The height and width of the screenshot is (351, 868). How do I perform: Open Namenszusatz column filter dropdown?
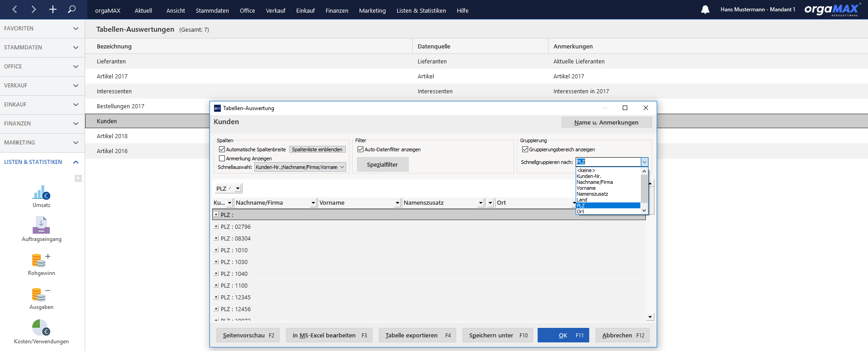click(x=481, y=203)
